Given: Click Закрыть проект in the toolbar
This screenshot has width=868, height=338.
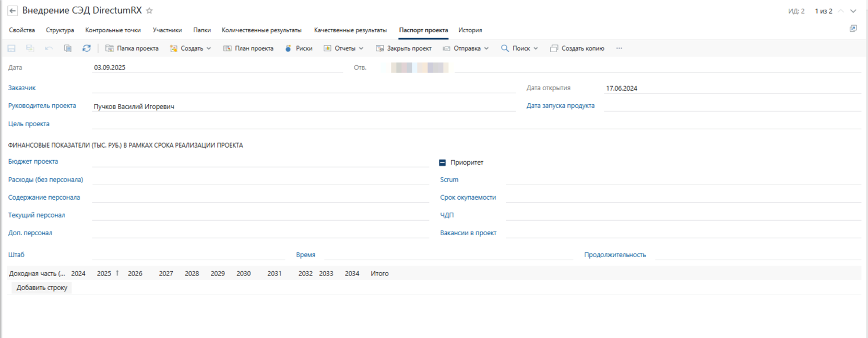Looking at the screenshot, I should [x=403, y=49].
